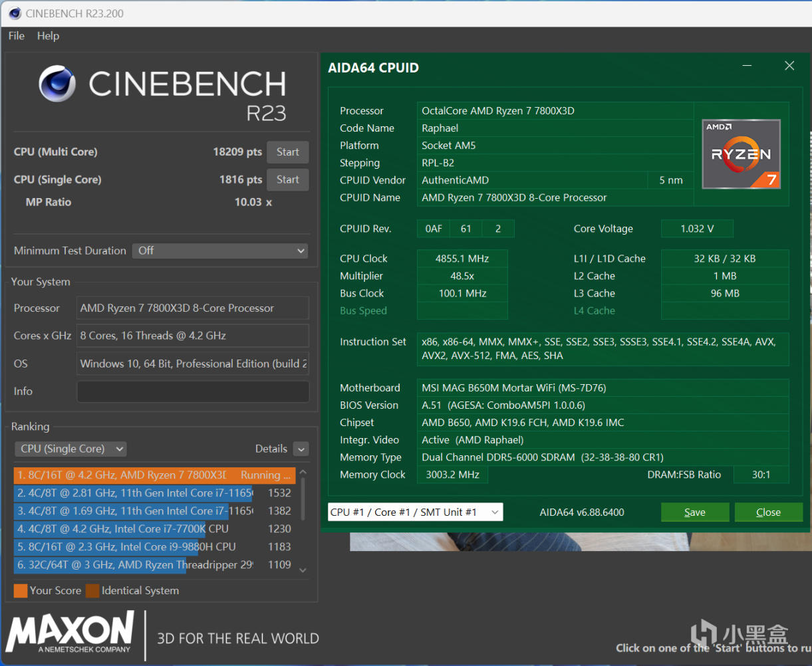Click the Multiplier value 48.5x
812x666 pixels.
point(462,276)
